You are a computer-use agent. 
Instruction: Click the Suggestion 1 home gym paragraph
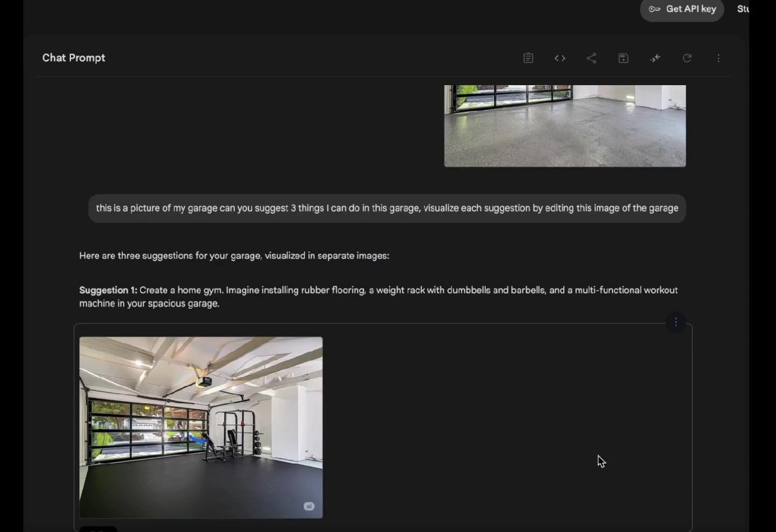pyautogui.click(x=378, y=297)
